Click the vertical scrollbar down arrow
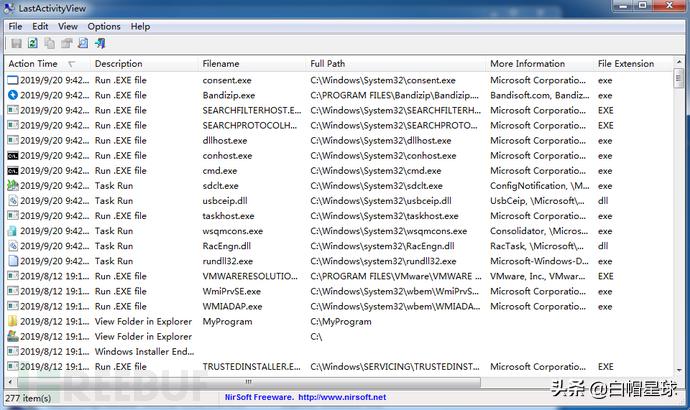 [x=678, y=370]
